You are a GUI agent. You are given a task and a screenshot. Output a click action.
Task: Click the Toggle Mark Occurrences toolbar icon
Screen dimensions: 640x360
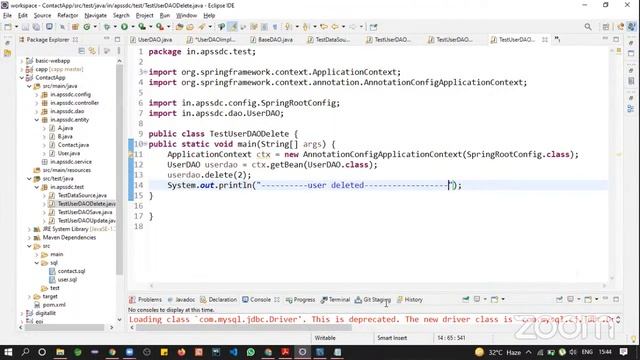tap(232, 27)
